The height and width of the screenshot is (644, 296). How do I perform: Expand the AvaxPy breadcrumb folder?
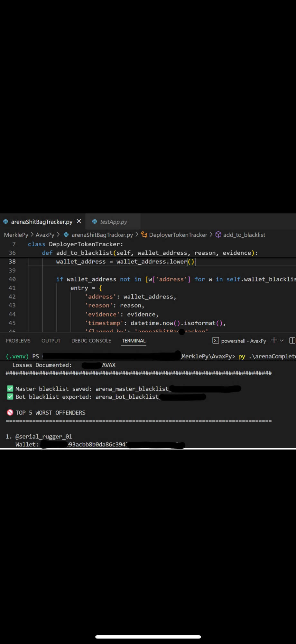point(45,235)
